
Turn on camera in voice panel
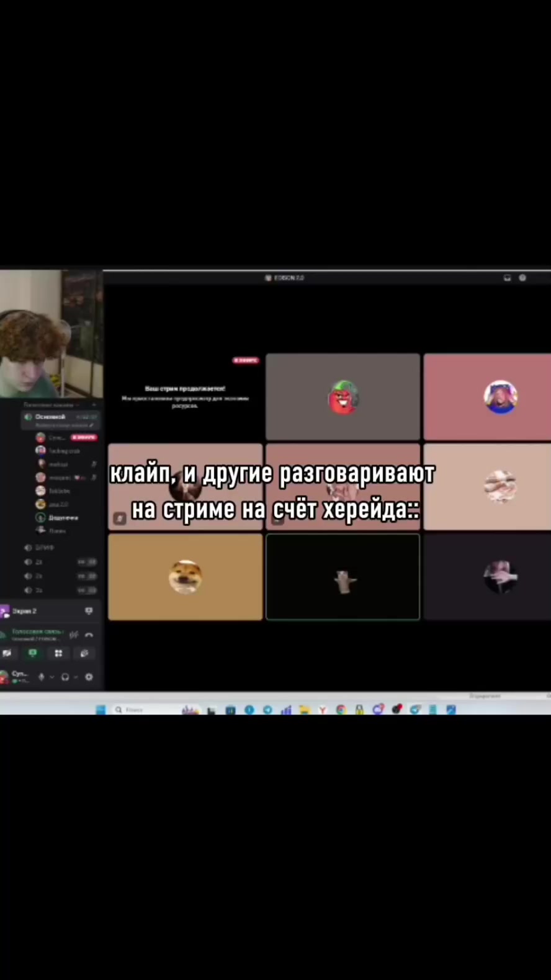[x=7, y=653]
